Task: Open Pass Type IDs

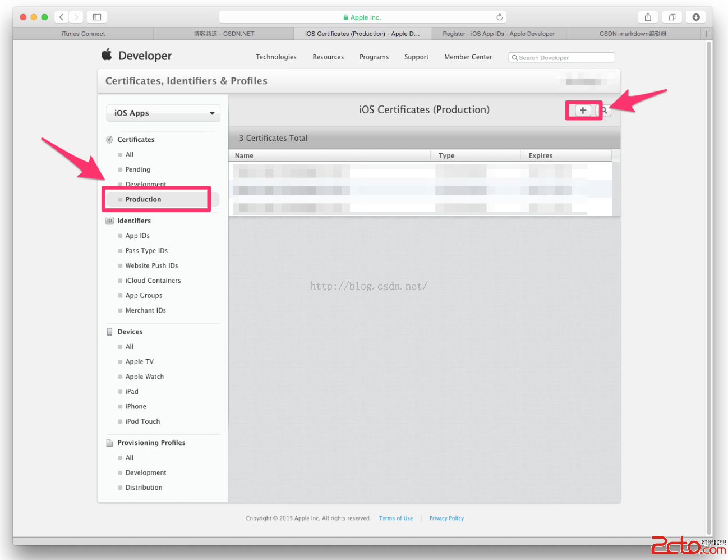Action: (x=146, y=251)
